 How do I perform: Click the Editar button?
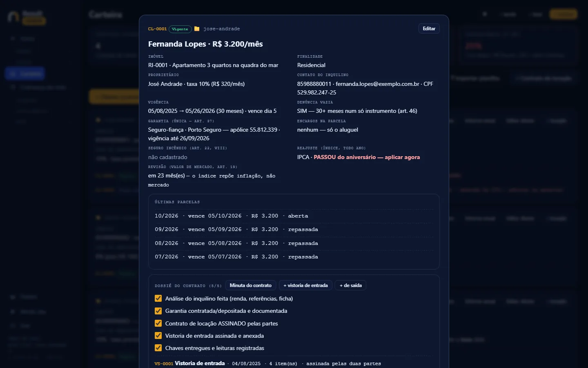point(429,29)
